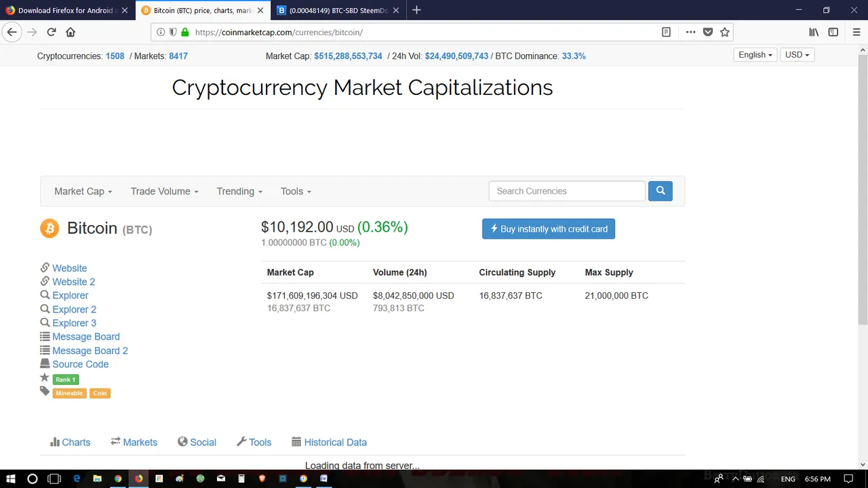Close the BTC-SBD SteemDollars tab
The image size is (868, 488).
tap(397, 10)
